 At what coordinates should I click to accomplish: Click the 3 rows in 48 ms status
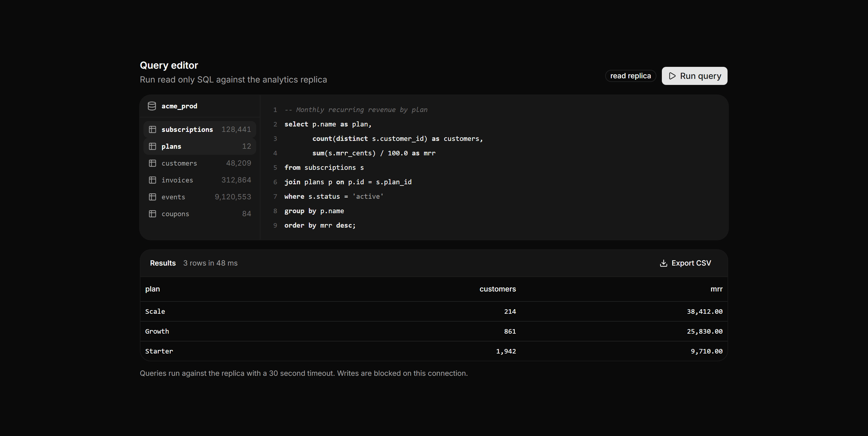pos(210,263)
